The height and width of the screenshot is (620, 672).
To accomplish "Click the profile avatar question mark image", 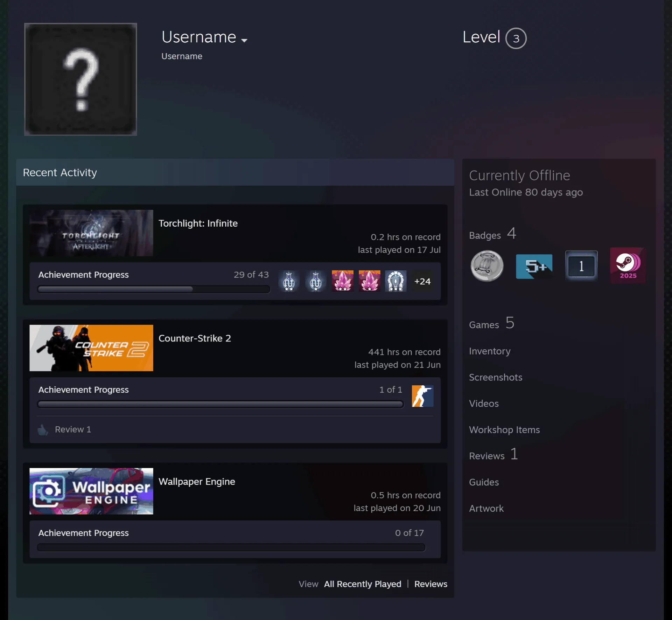I will [x=80, y=79].
